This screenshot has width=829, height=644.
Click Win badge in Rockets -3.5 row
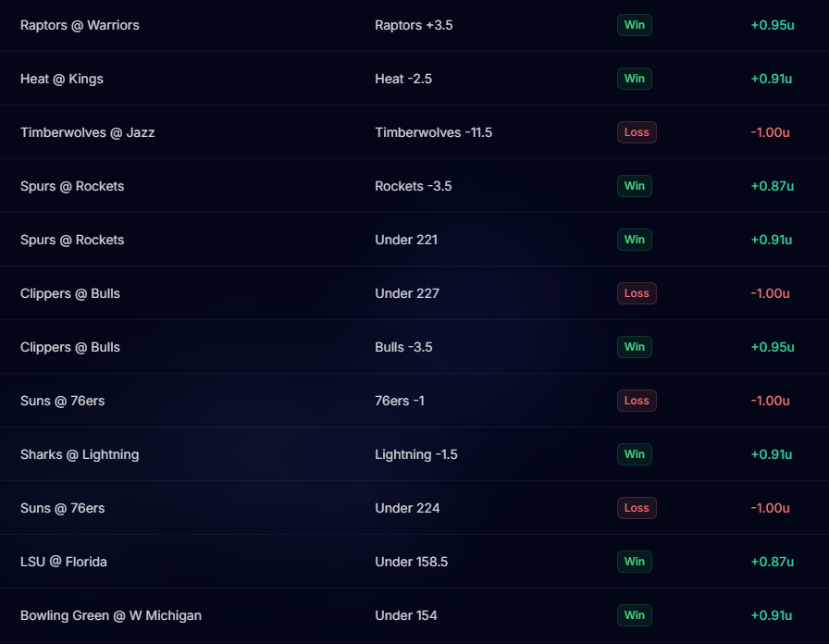pyautogui.click(x=635, y=186)
